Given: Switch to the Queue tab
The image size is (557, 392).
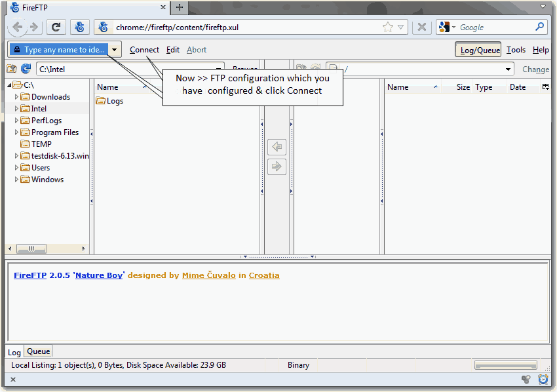Looking at the screenshot, I should (x=39, y=351).
